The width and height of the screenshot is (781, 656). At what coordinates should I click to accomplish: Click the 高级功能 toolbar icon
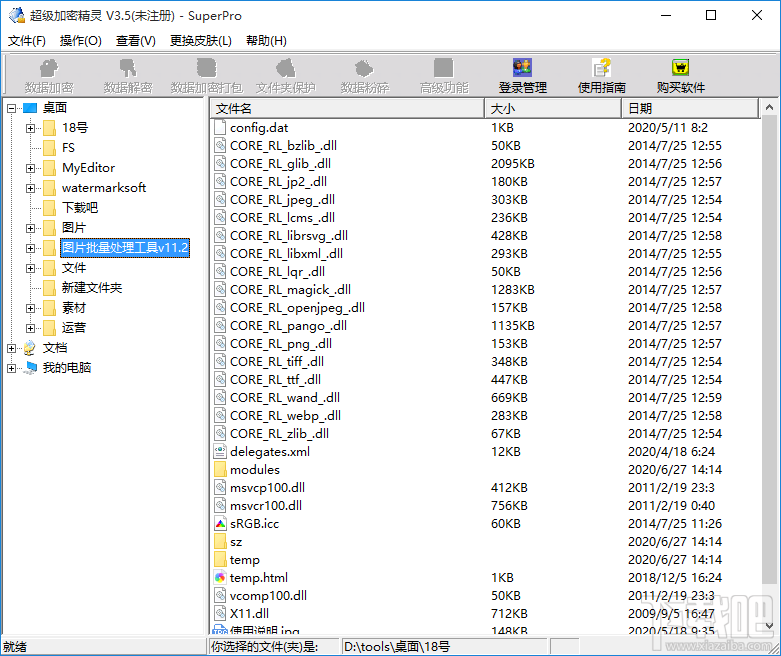point(443,69)
